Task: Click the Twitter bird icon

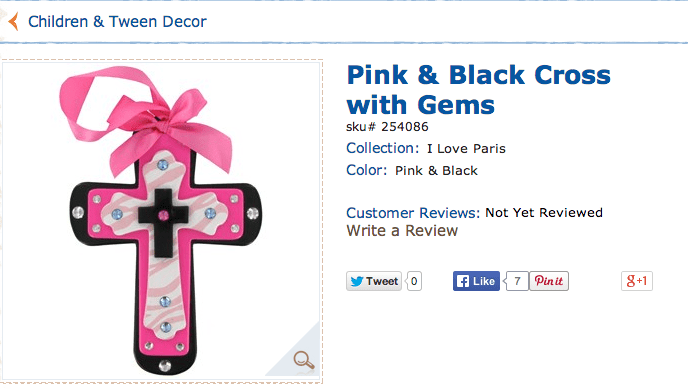Action: [x=356, y=281]
